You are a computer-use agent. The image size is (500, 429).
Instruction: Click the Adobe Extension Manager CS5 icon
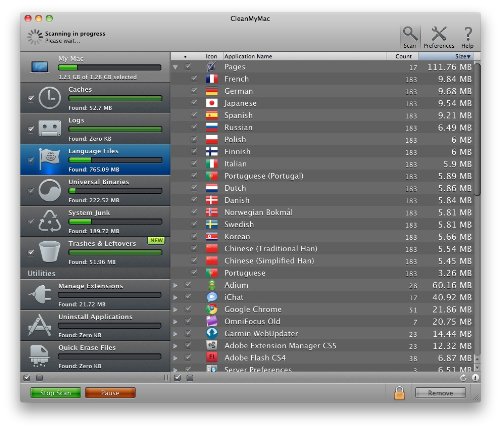tap(212, 345)
